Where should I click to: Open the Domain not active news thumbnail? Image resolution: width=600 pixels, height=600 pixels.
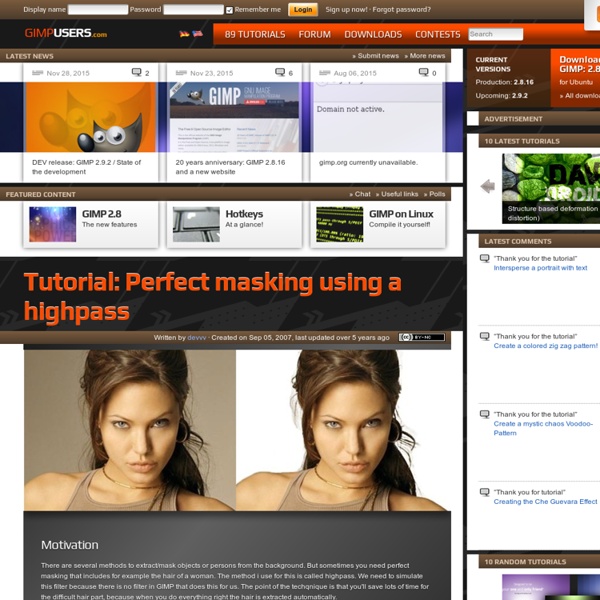point(378,117)
